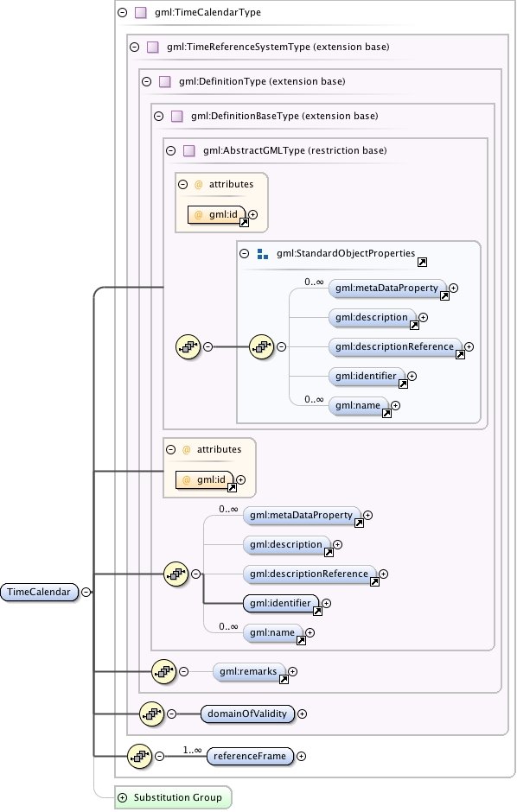This screenshot has width=517, height=812.
Task: Expand the referenceFrame element plus sign
Action: click(x=301, y=756)
